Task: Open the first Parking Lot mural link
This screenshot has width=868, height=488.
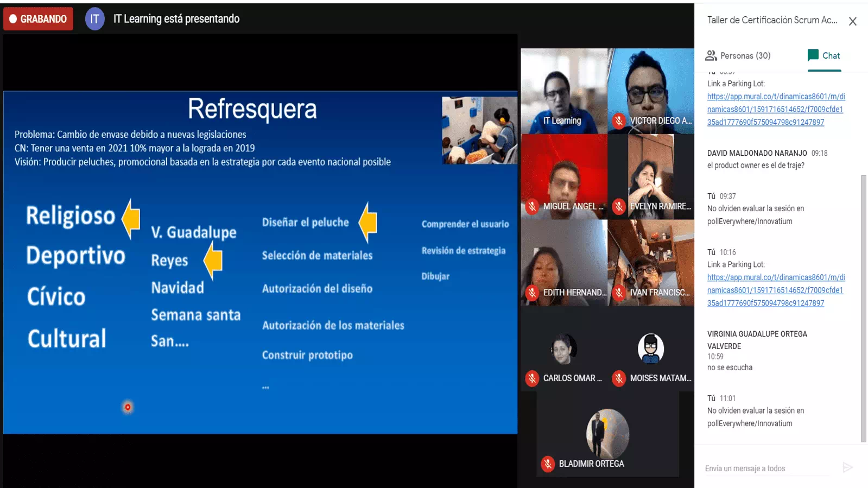Action: click(776, 109)
